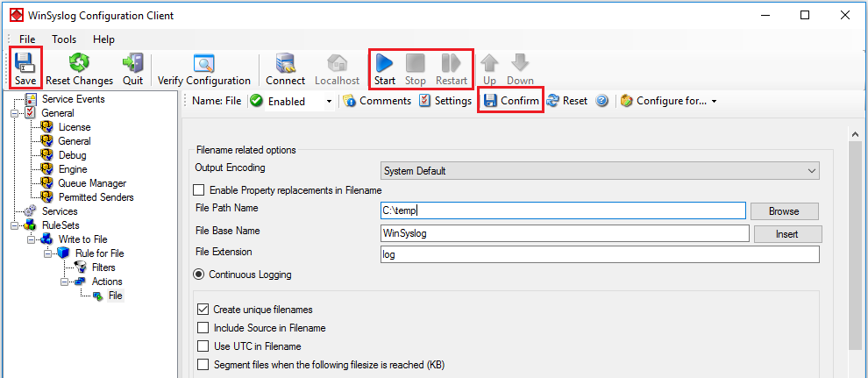Select the File action node
The image size is (868, 378).
115,296
